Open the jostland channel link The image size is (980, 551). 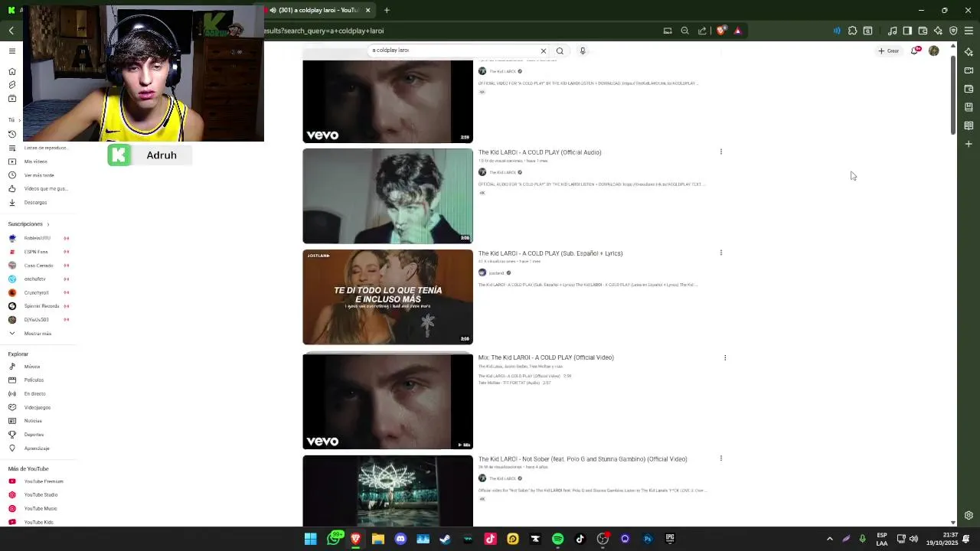click(x=497, y=273)
